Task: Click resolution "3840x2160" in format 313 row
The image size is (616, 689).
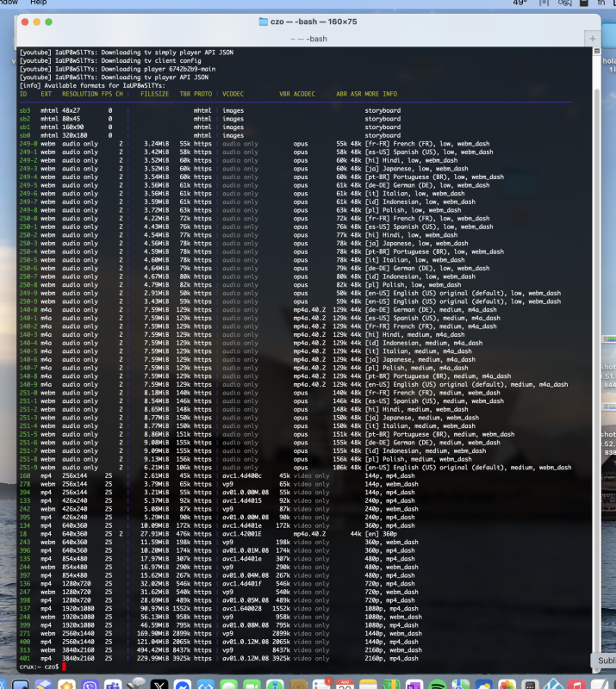Action: 78,650
